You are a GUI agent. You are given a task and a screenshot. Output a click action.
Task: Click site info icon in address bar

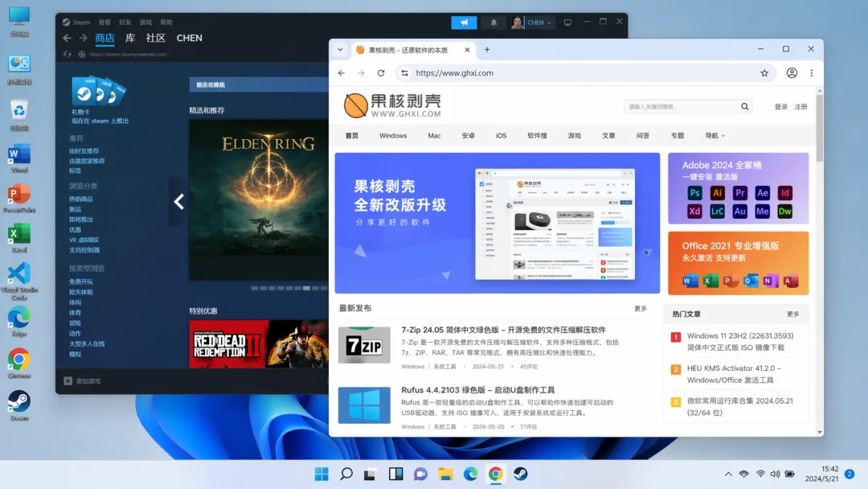click(404, 73)
